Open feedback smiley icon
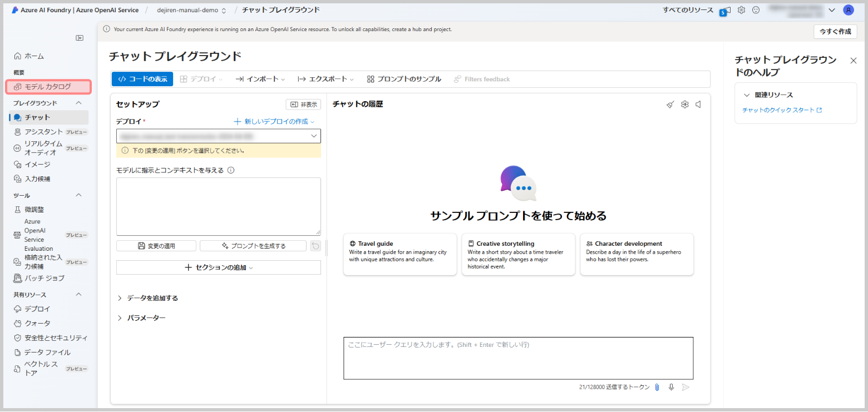The image size is (868, 412). [756, 10]
